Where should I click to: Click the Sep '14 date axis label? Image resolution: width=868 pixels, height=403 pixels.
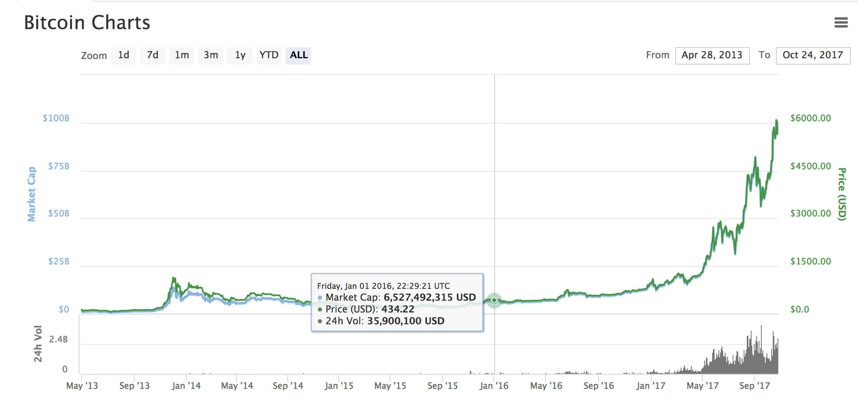(x=288, y=386)
